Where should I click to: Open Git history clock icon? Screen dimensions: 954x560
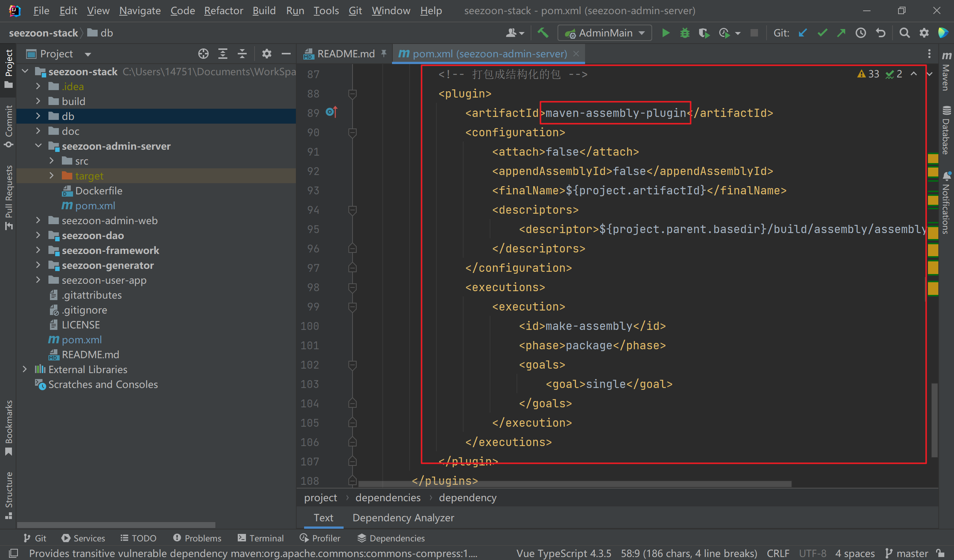pos(860,33)
